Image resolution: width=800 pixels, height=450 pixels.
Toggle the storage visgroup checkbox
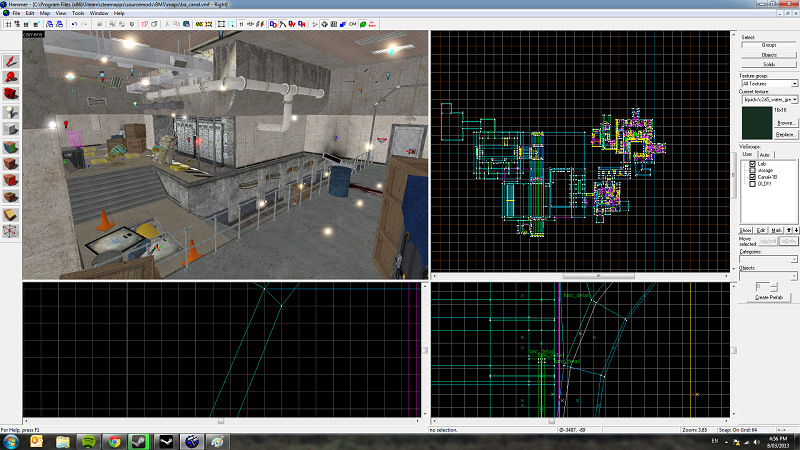click(x=752, y=170)
